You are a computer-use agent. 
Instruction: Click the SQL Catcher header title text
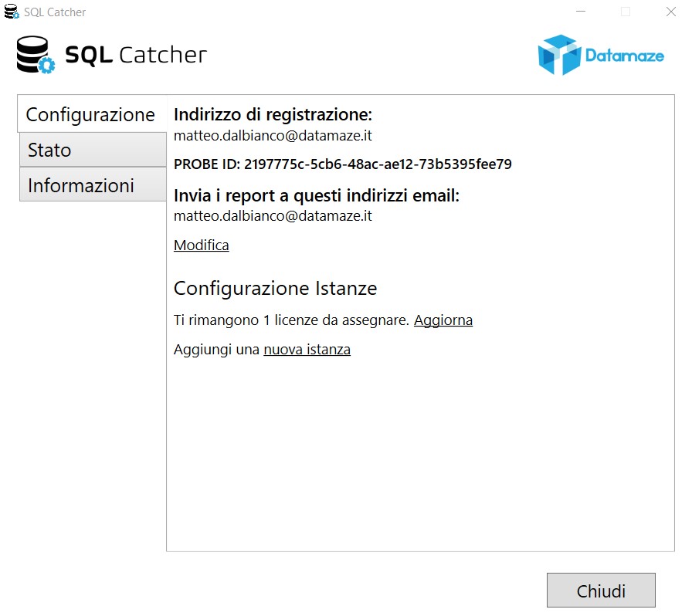click(x=136, y=55)
